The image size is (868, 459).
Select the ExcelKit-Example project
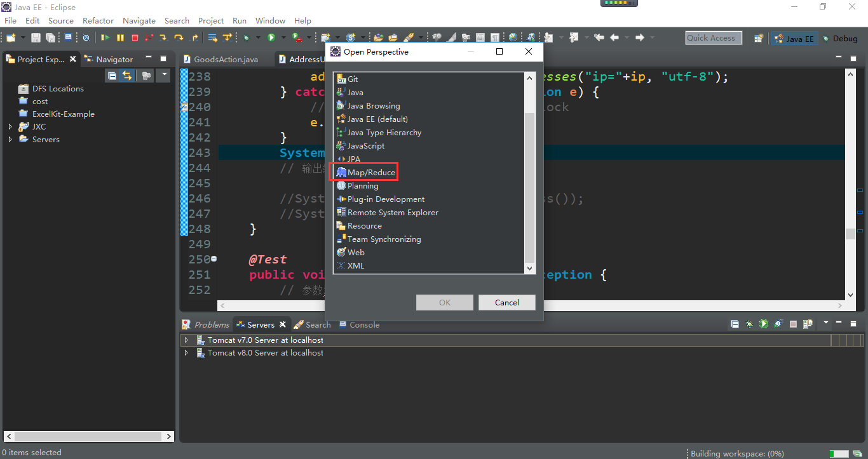(57, 114)
